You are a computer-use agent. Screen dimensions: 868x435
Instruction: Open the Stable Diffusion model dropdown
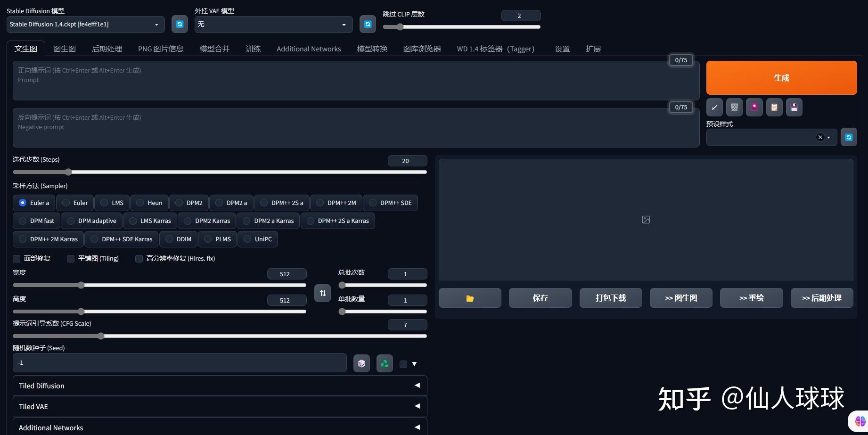click(85, 25)
